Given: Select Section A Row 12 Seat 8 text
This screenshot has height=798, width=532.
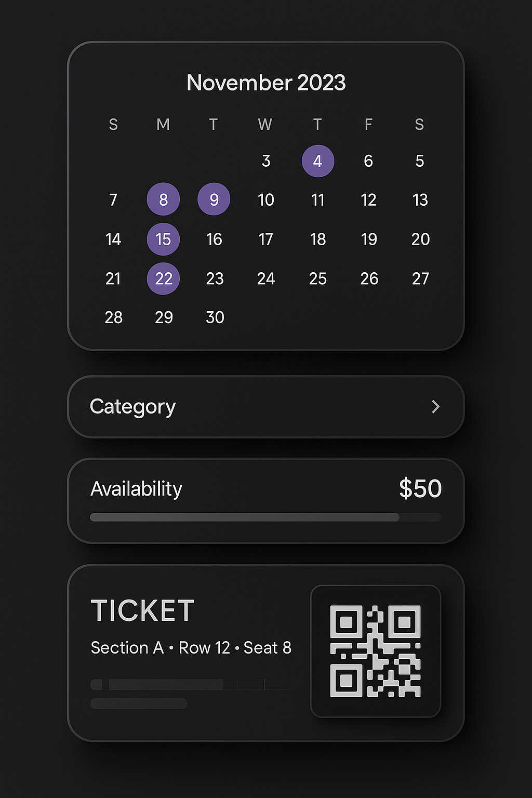Looking at the screenshot, I should [191, 648].
